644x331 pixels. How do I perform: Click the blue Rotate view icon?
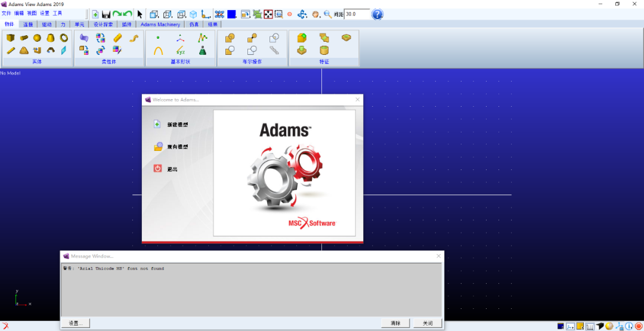[x=302, y=14]
